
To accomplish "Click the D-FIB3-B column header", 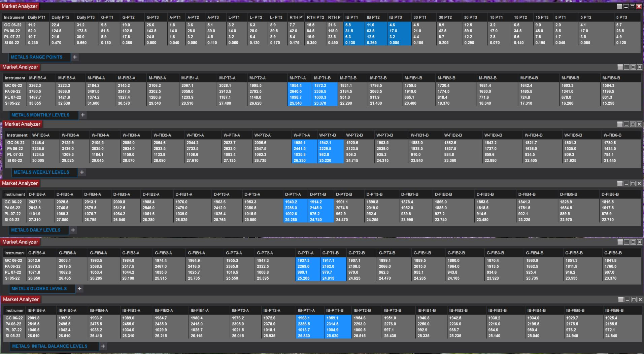I will coord(495,194).
